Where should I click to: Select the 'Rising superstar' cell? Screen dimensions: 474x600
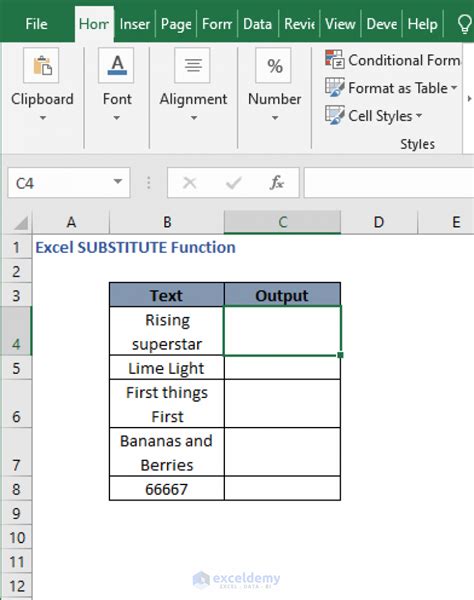pos(167,331)
